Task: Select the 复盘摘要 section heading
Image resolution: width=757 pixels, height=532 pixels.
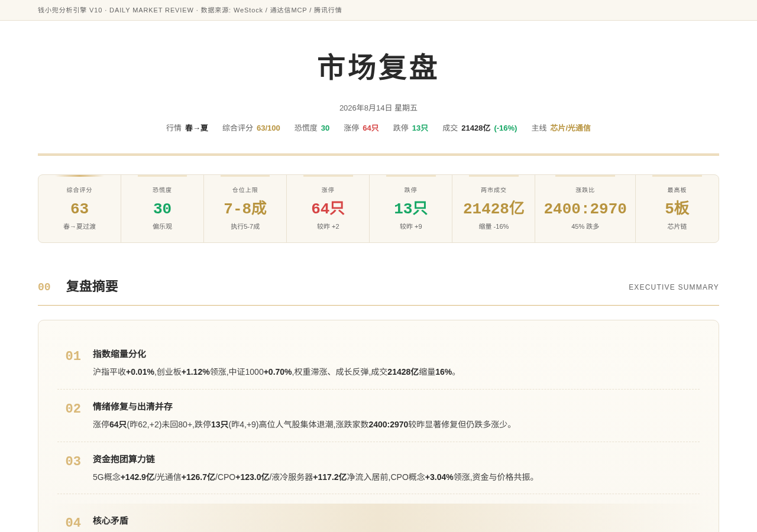Action: (x=92, y=287)
